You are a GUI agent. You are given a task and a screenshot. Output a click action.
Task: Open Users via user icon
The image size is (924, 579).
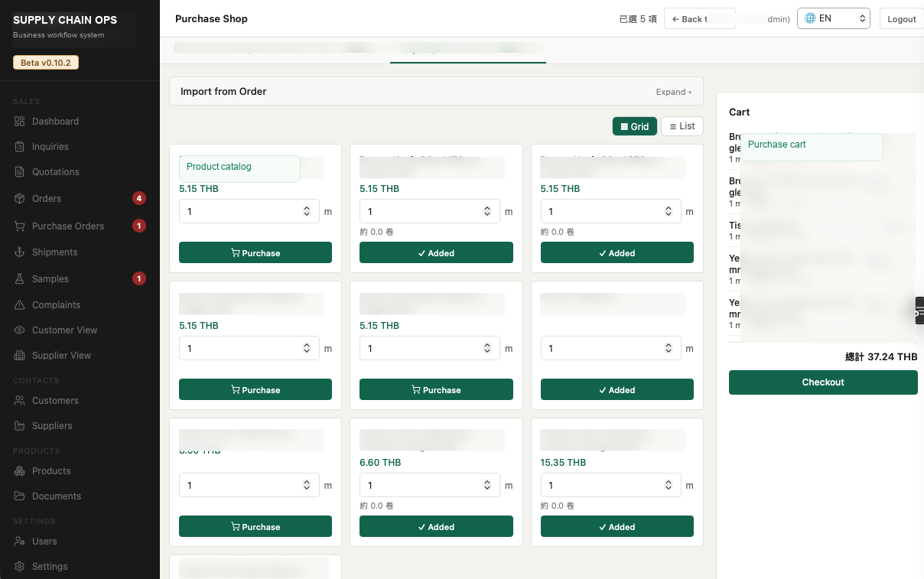[19, 542]
